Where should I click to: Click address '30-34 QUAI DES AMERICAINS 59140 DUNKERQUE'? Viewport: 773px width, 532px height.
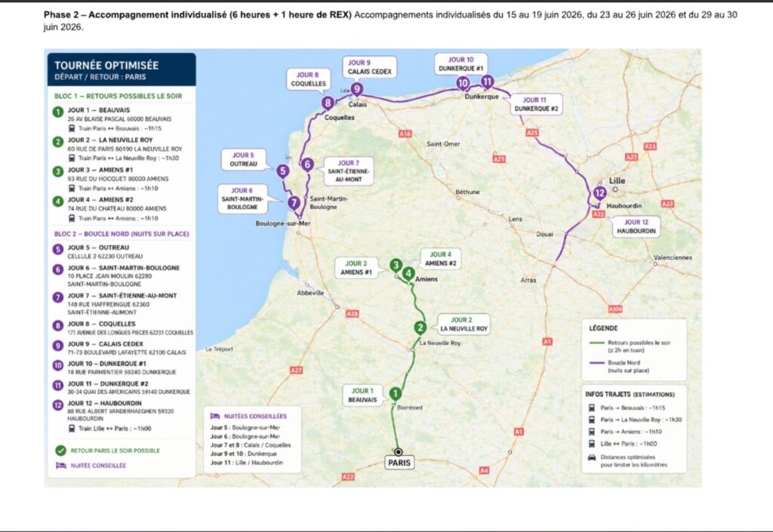click(x=128, y=392)
